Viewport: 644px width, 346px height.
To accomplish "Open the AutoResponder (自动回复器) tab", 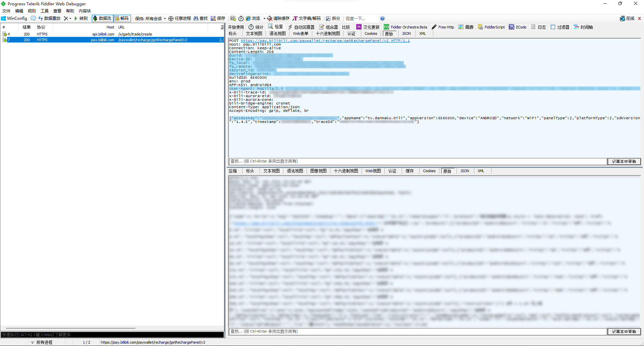I will [x=301, y=27].
